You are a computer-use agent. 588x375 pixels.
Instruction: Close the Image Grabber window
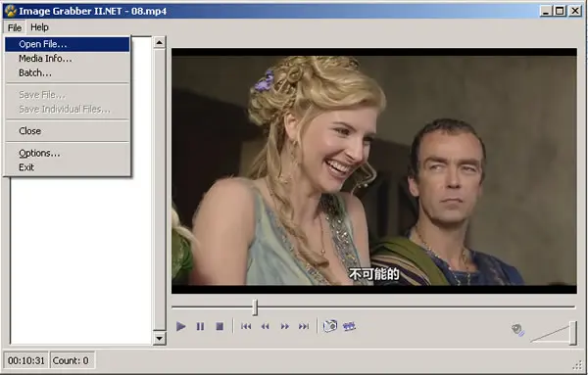[x=575, y=11]
